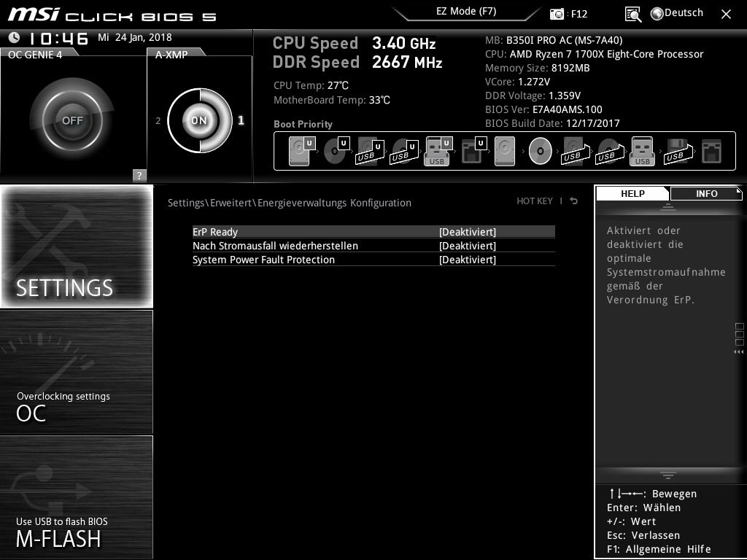Open the BIOS search magnifier icon

pos(633,15)
